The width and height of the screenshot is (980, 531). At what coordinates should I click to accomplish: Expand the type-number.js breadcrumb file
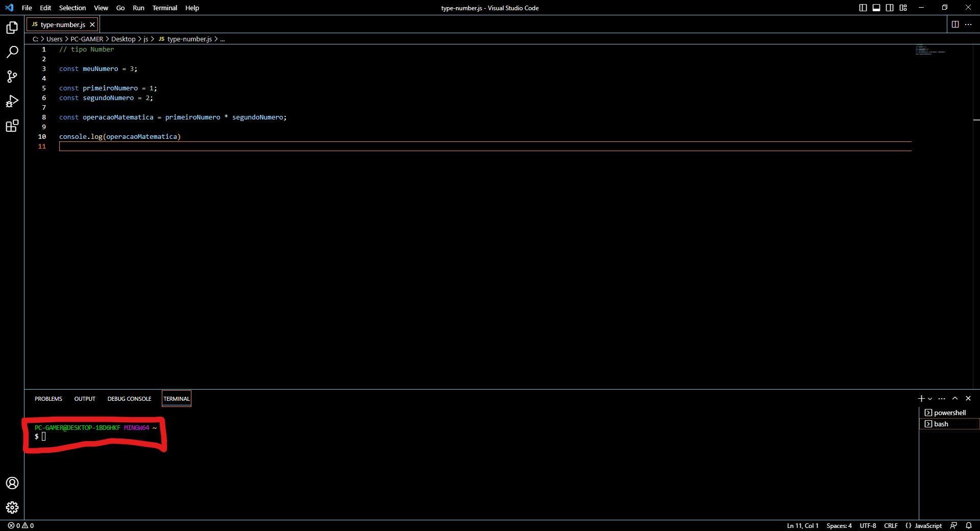tap(185, 39)
